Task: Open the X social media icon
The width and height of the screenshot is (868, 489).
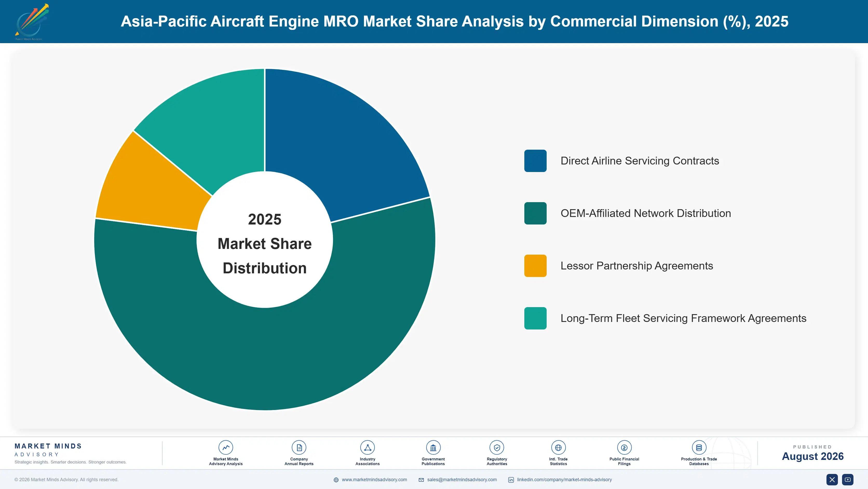Action: (x=832, y=480)
